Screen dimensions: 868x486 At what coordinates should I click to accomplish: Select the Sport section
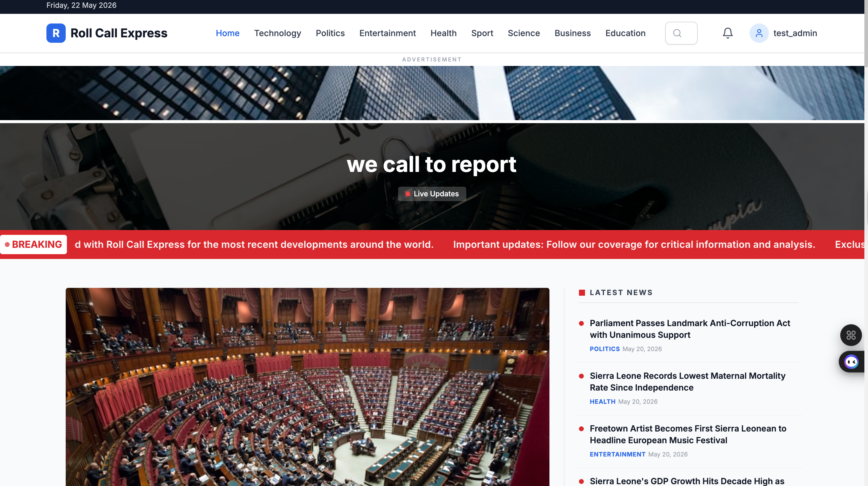(x=482, y=33)
